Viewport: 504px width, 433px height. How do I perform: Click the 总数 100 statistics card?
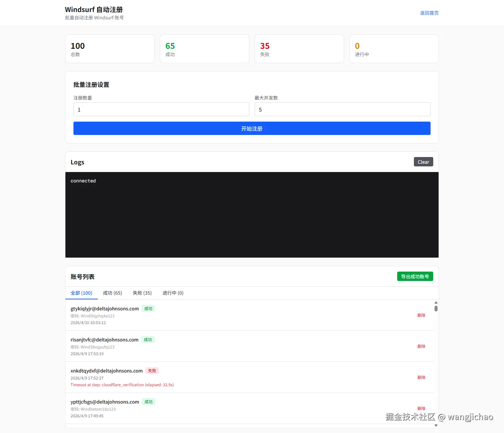point(109,49)
